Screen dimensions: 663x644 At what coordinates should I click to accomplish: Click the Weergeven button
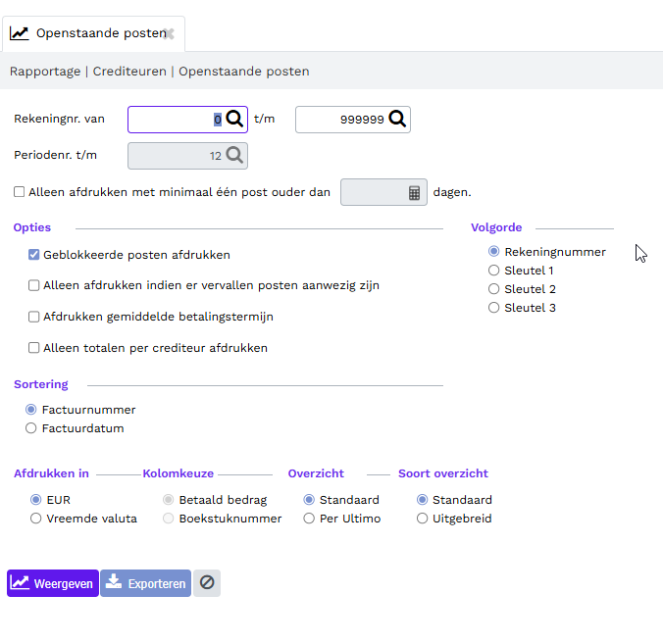53,583
